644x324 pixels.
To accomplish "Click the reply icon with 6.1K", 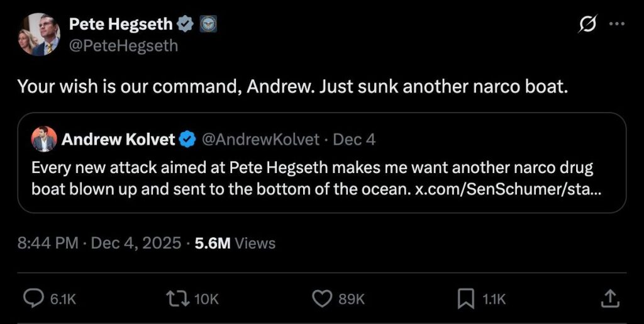I will (x=33, y=299).
